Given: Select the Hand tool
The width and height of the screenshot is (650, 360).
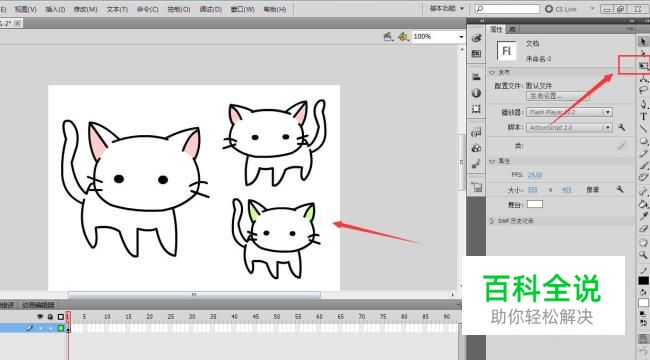Looking at the screenshot, I should click(x=643, y=242).
